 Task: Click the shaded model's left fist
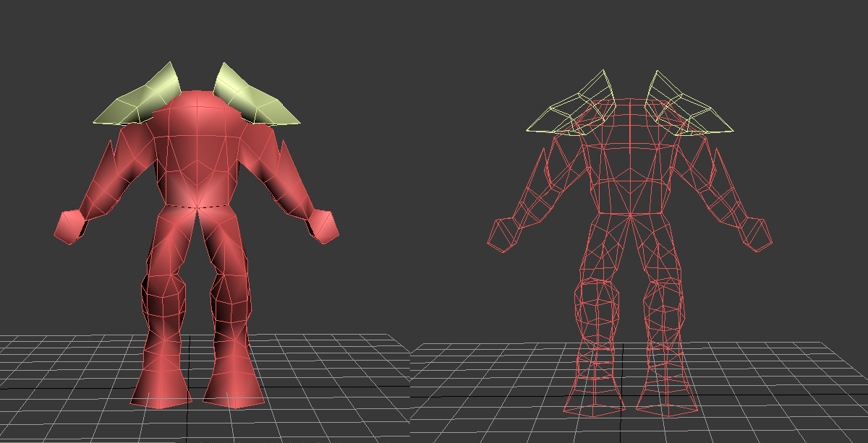[70, 225]
